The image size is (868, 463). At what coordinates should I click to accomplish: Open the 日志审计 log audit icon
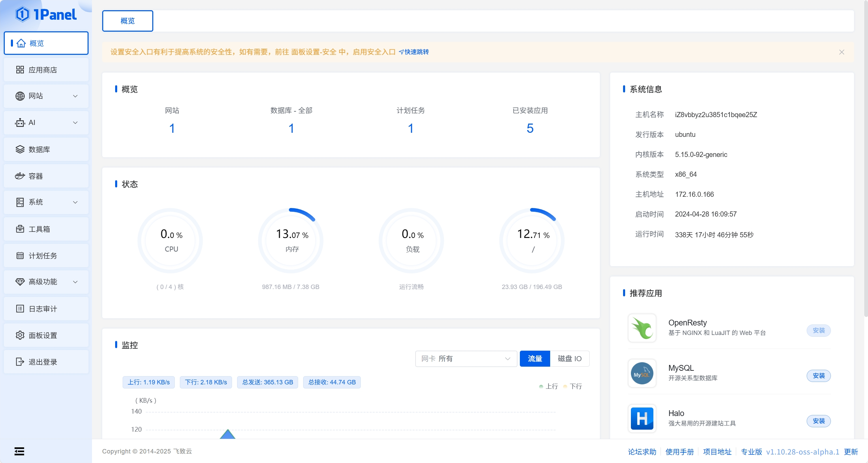(x=20, y=309)
